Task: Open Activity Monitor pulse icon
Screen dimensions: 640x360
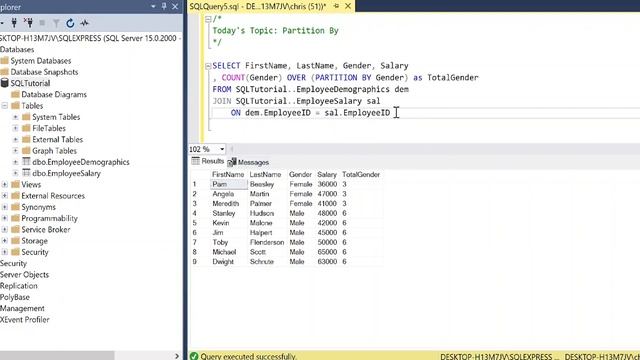Action: (84, 23)
